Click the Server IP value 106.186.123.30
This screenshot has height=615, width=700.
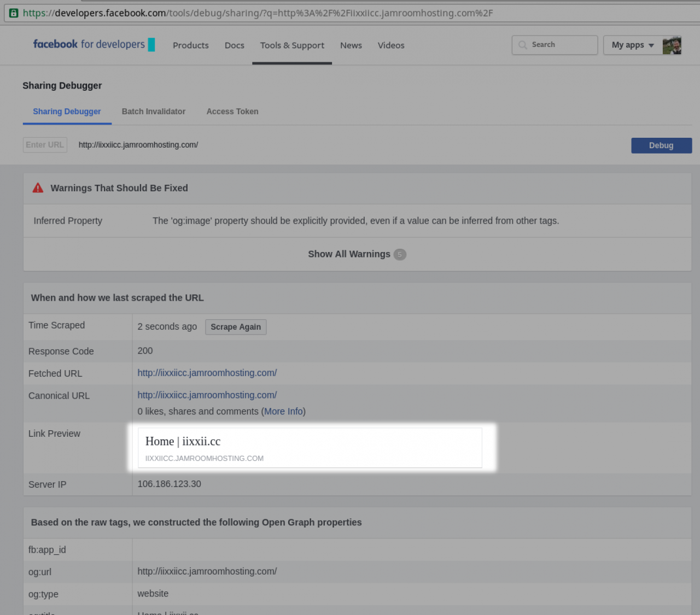(x=170, y=484)
